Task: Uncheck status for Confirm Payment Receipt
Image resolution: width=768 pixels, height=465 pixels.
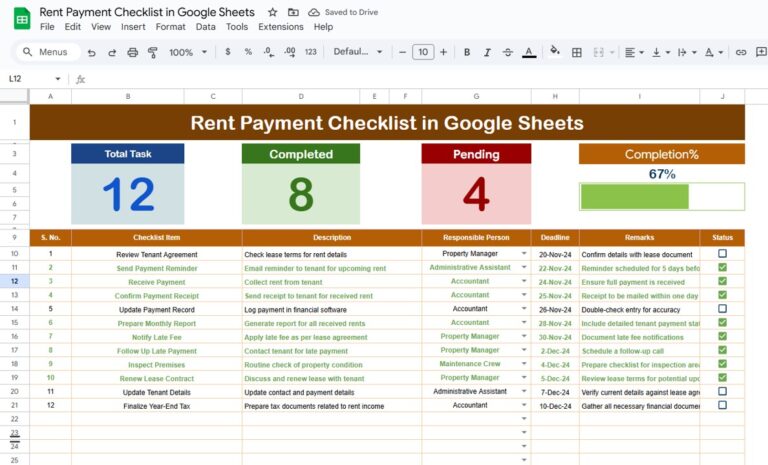Action: (722, 295)
